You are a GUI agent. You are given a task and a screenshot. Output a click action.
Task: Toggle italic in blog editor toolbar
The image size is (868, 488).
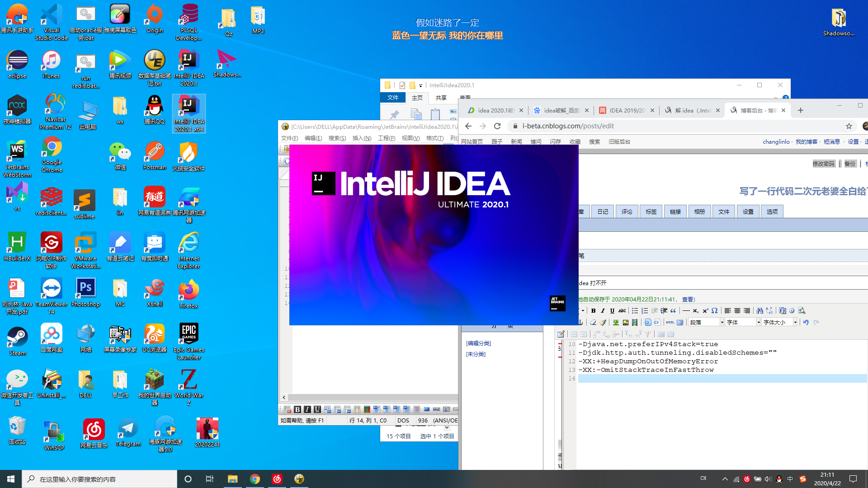click(603, 310)
